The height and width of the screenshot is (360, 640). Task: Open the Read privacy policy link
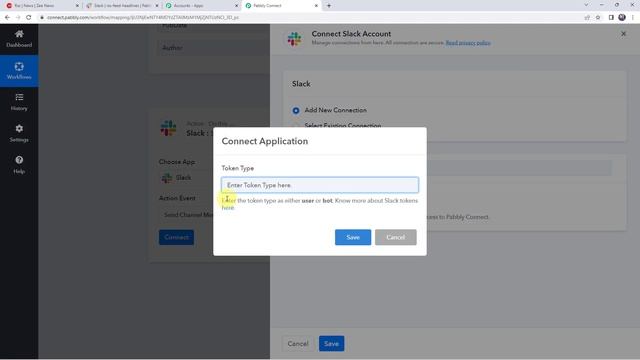(x=468, y=43)
